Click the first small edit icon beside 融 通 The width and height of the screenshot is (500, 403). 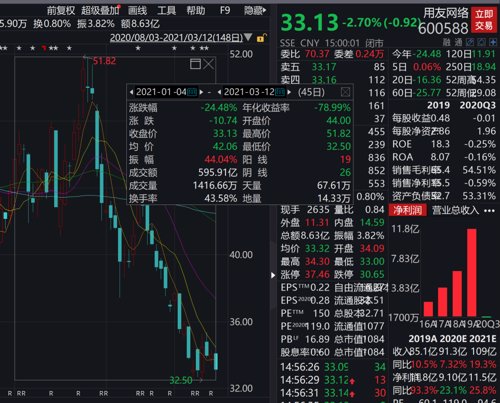point(470,42)
